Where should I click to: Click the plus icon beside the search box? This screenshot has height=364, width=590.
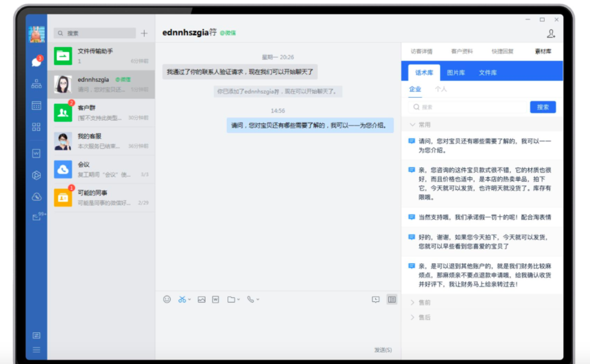click(144, 33)
